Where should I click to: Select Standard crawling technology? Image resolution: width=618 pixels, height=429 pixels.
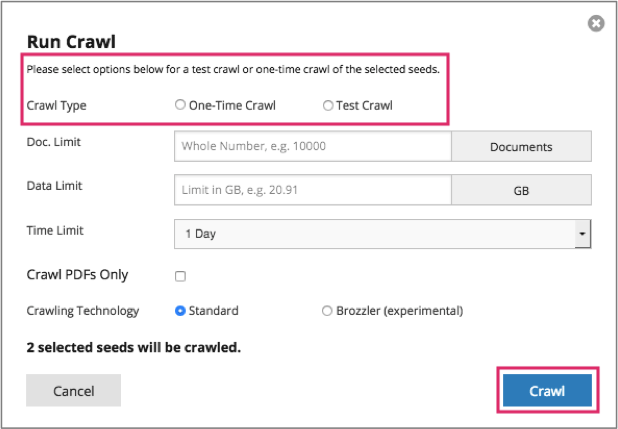(x=181, y=311)
